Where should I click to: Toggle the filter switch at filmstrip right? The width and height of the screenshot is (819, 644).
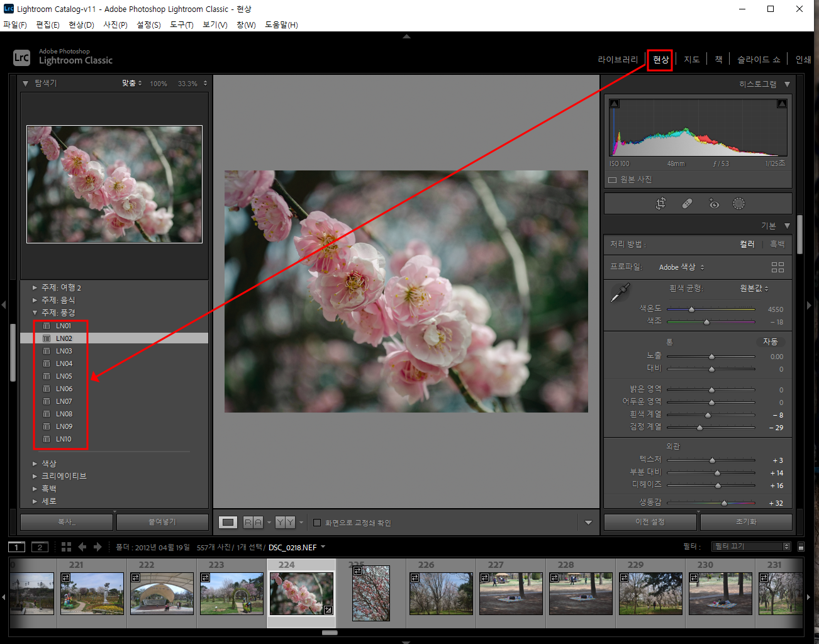click(x=801, y=547)
